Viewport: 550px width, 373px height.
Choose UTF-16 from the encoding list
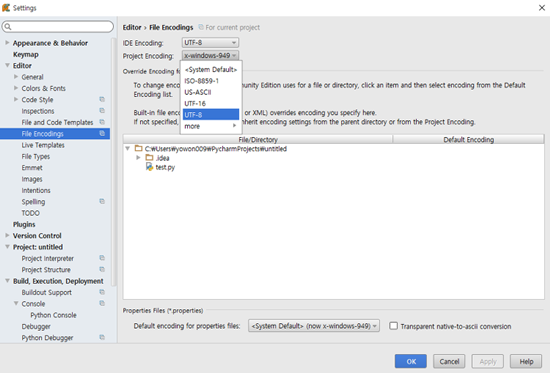pyautogui.click(x=211, y=103)
